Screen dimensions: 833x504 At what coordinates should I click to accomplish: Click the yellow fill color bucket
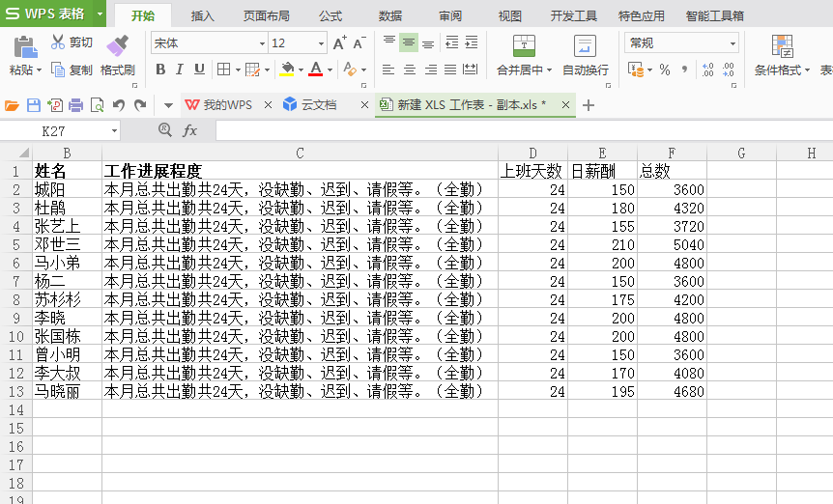(286, 70)
